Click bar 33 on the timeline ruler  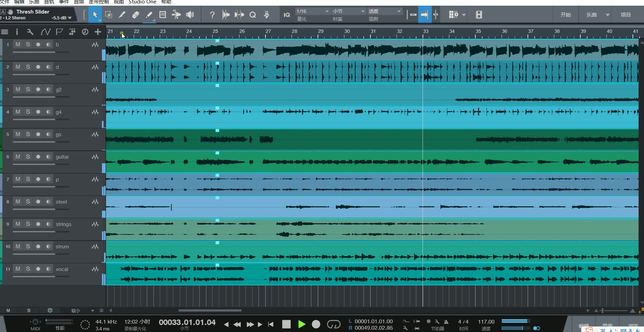[425, 31]
